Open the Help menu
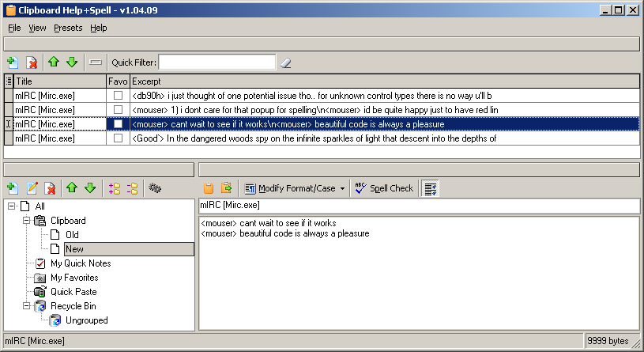Viewport: 644px width, 352px height. (x=99, y=28)
